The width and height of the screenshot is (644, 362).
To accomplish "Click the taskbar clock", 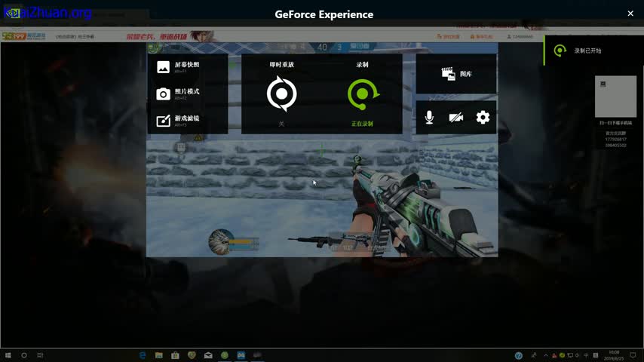I will tap(614, 355).
